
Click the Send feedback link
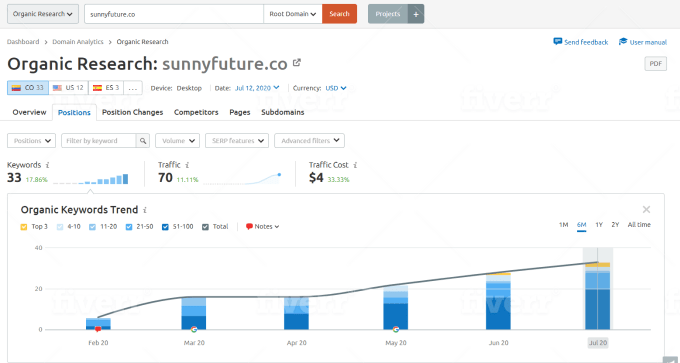coord(586,42)
